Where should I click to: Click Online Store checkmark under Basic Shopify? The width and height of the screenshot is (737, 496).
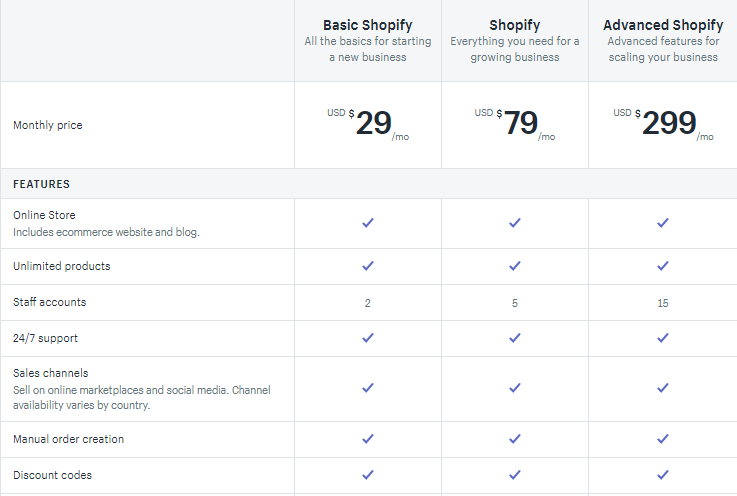click(x=367, y=223)
